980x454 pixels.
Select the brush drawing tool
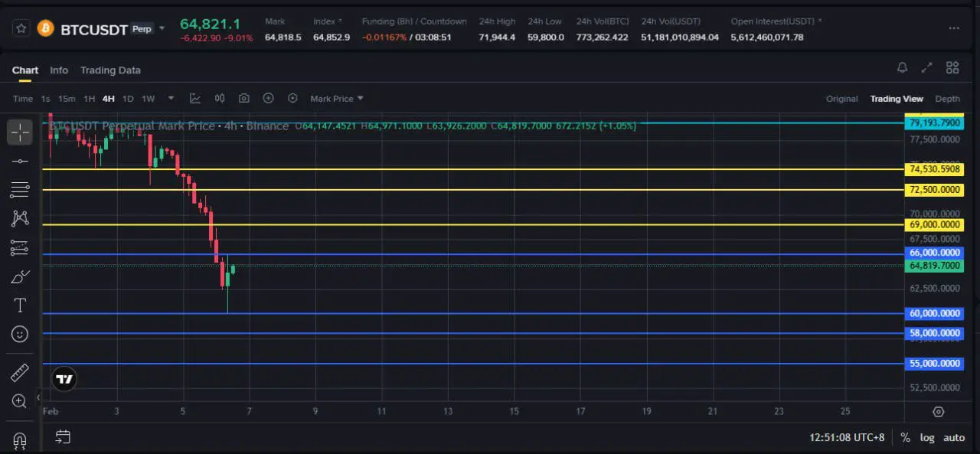tap(20, 276)
